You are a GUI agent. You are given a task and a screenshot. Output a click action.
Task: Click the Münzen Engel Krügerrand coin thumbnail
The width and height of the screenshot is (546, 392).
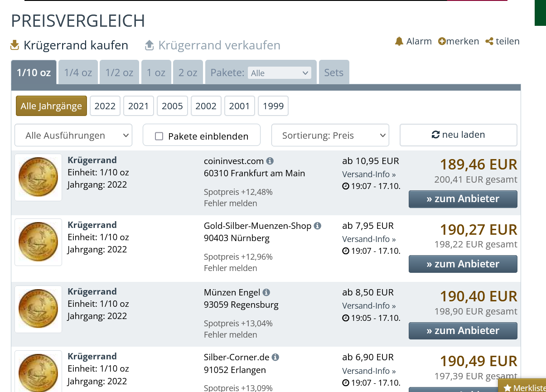point(38,309)
